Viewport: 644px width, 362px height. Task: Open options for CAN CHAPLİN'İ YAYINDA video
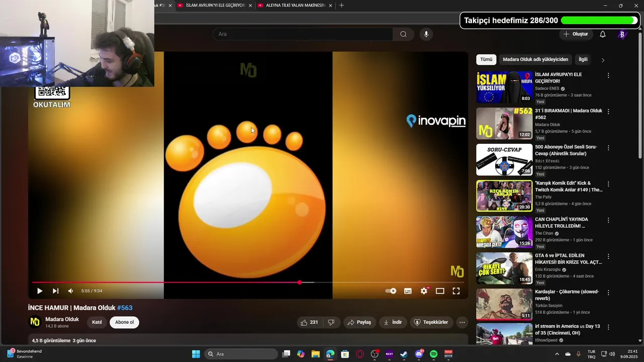tap(608, 220)
